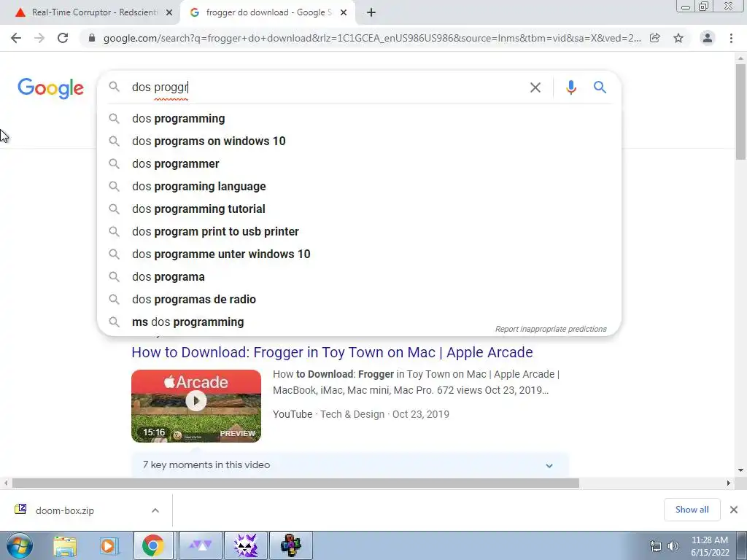
Task: Open the Windows Start menu
Action: 20,545
